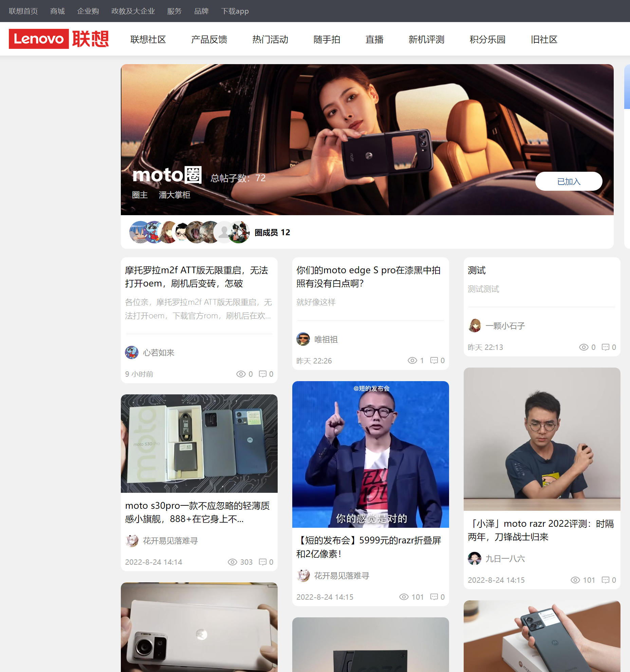Click moto圈 banner image
The image size is (630, 672).
pyautogui.click(x=367, y=139)
